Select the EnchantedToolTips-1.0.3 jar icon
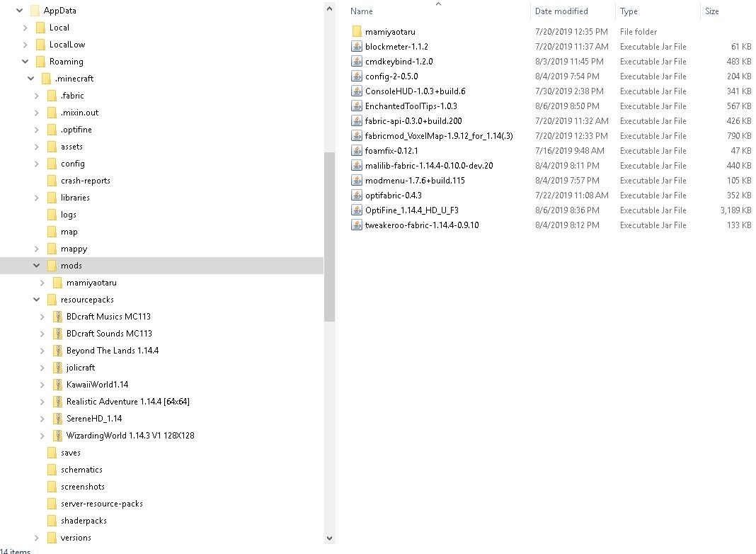 point(356,106)
